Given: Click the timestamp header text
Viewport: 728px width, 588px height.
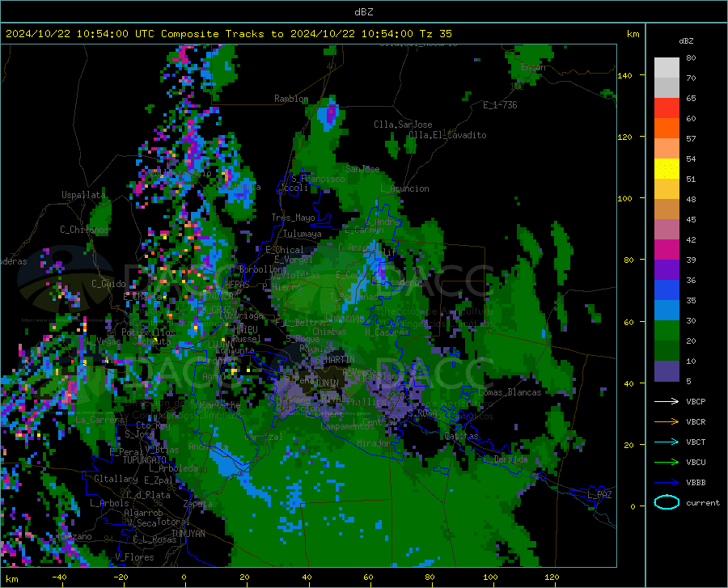Looking at the screenshot, I should (228, 34).
